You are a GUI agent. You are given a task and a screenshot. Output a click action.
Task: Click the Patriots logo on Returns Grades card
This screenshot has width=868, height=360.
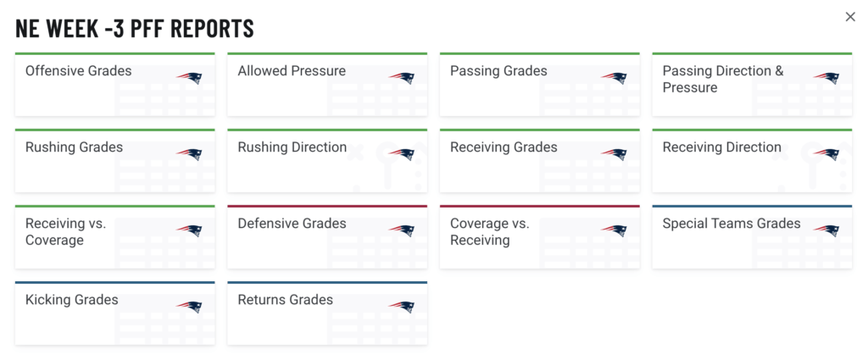click(402, 307)
